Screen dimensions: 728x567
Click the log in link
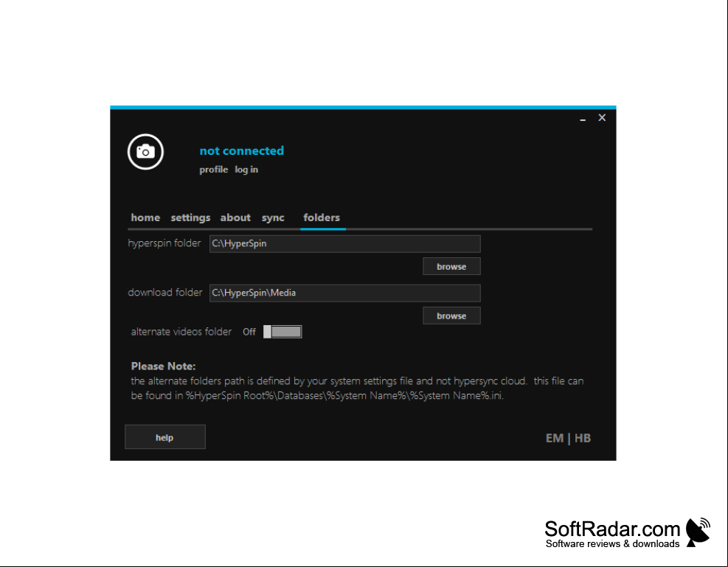(x=246, y=170)
